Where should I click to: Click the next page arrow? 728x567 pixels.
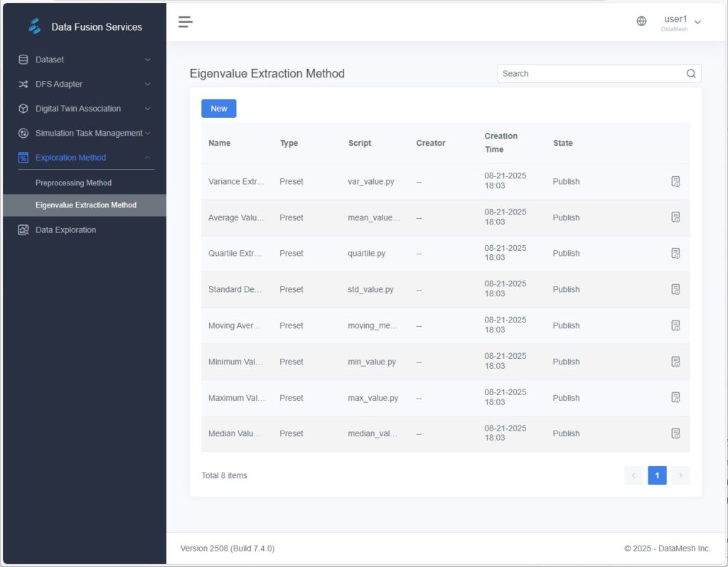point(680,475)
